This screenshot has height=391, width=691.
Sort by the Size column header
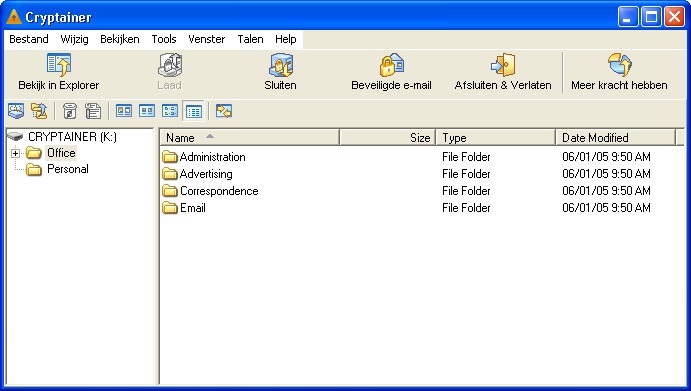[388, 138]
